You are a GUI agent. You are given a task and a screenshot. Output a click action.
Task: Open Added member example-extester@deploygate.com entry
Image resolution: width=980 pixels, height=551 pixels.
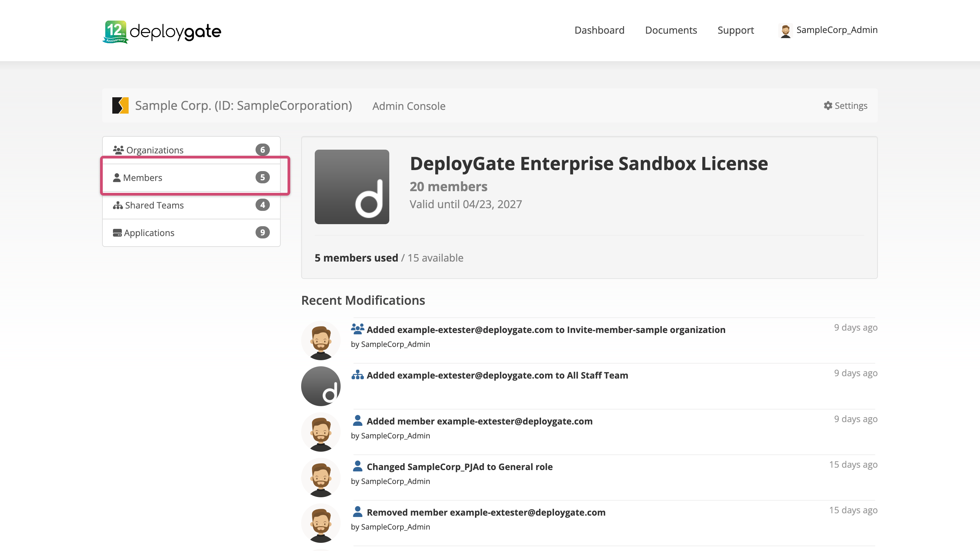(479, 421)
